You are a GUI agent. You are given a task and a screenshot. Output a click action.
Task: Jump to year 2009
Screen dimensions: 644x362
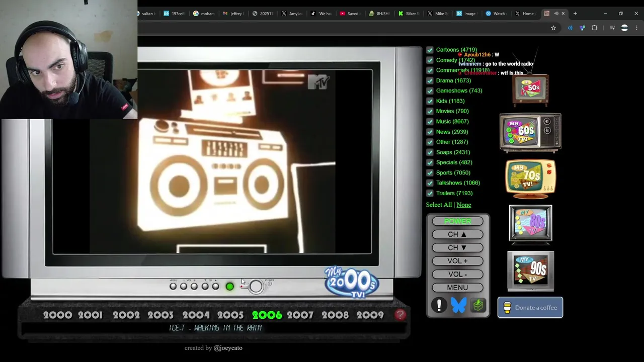tap(370, 315)
